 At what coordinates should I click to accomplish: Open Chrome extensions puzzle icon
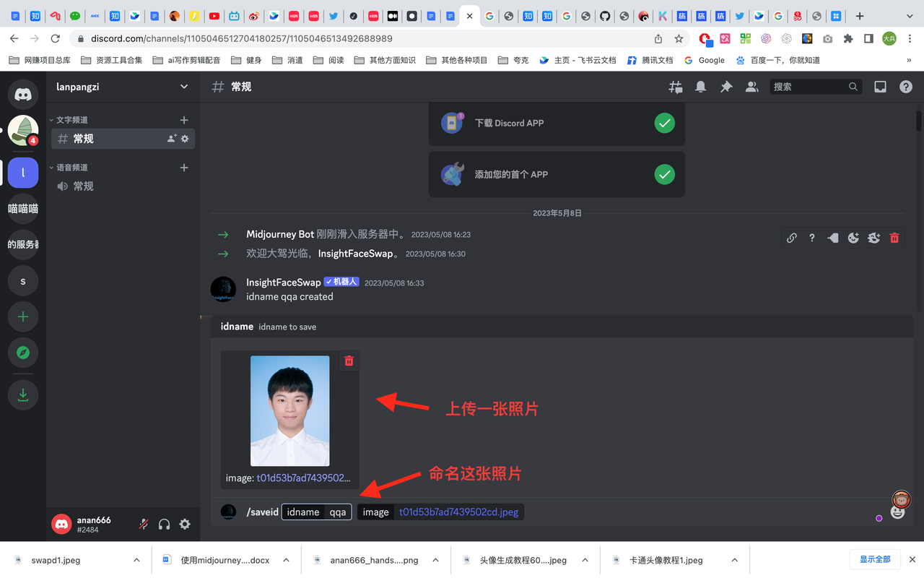(848, 38)
